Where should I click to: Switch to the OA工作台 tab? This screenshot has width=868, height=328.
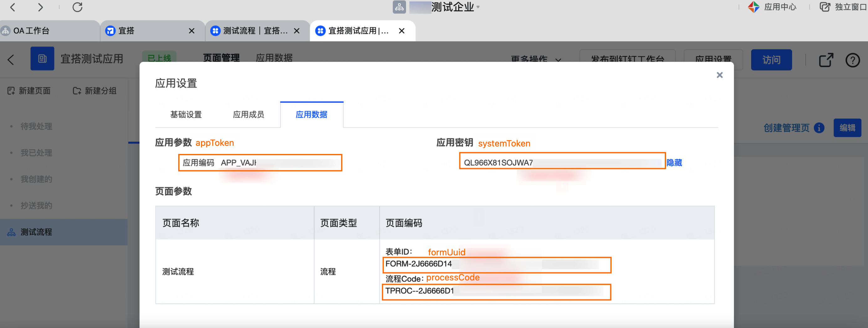[x=49, y=31]
